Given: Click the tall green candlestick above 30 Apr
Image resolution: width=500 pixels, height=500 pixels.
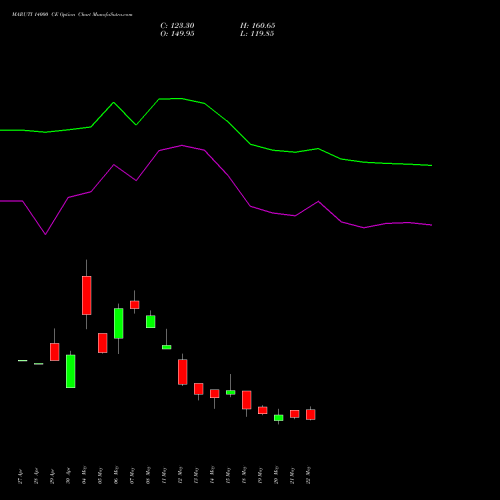Looking at the screenshot, I should 71,371.
